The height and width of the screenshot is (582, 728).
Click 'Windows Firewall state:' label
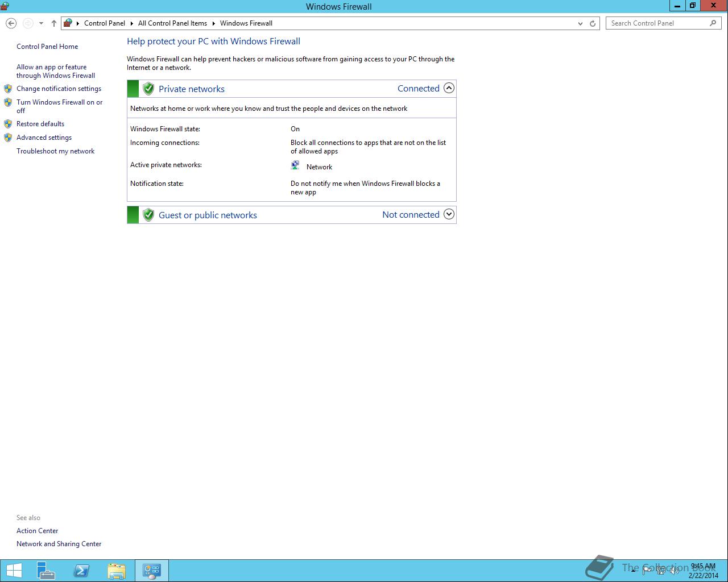(x=165, y=129)
